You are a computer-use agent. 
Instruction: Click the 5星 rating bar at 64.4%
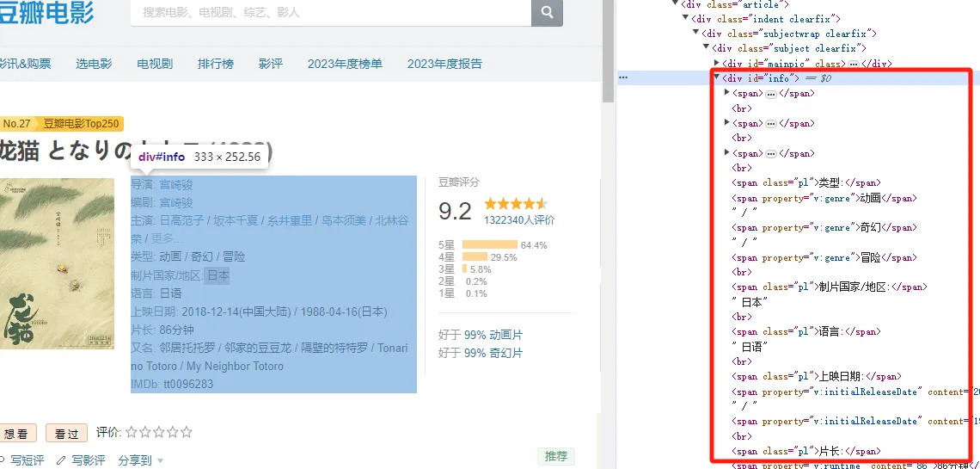pos(489,244)
